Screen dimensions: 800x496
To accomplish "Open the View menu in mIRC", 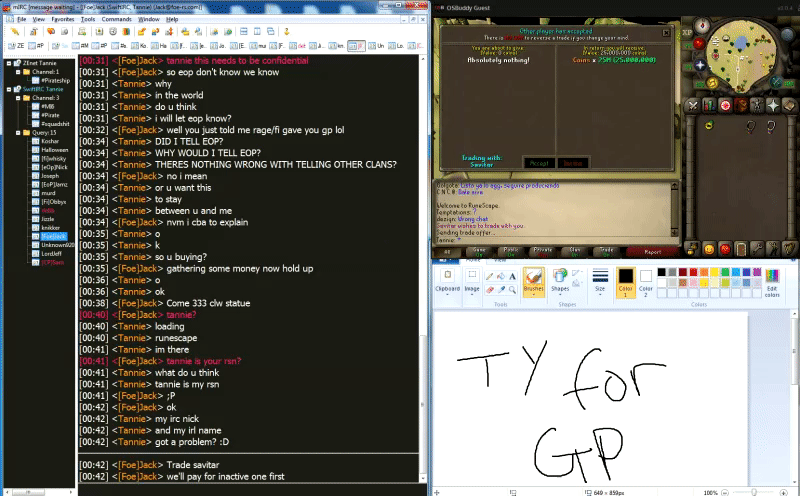I will pyautogui.click(x=39, y=19).
